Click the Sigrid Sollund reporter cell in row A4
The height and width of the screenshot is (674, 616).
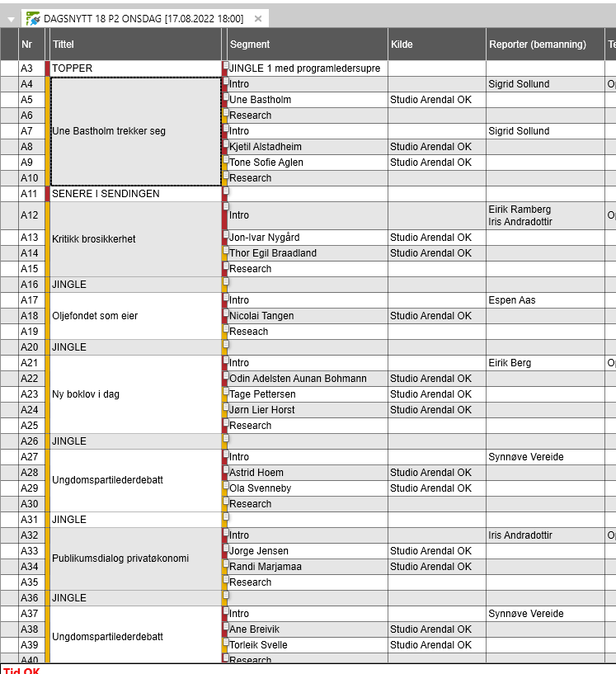tap(546, 84)
